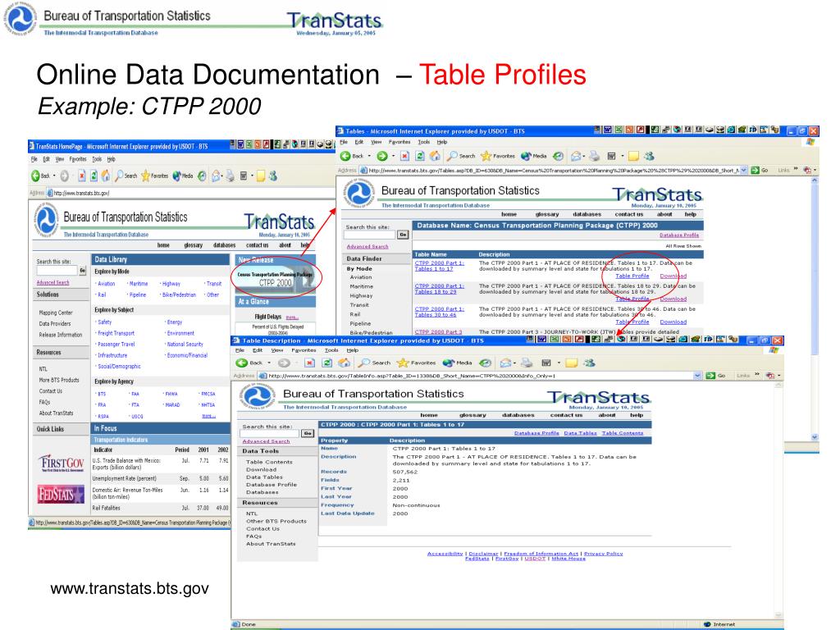Viewport: 840px width, 630px height.
Task: Click Data Tables link in Table Description page
Action: click(x=580, y=433)
